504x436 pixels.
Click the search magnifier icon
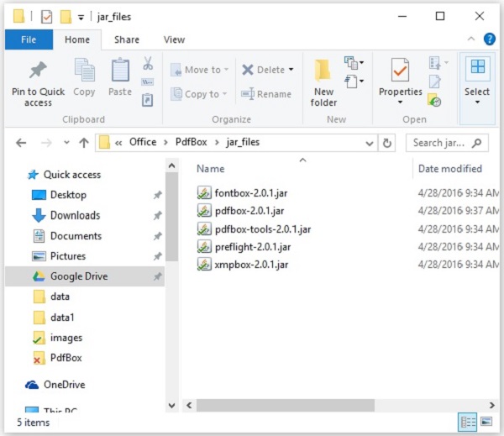coord(476,143)
